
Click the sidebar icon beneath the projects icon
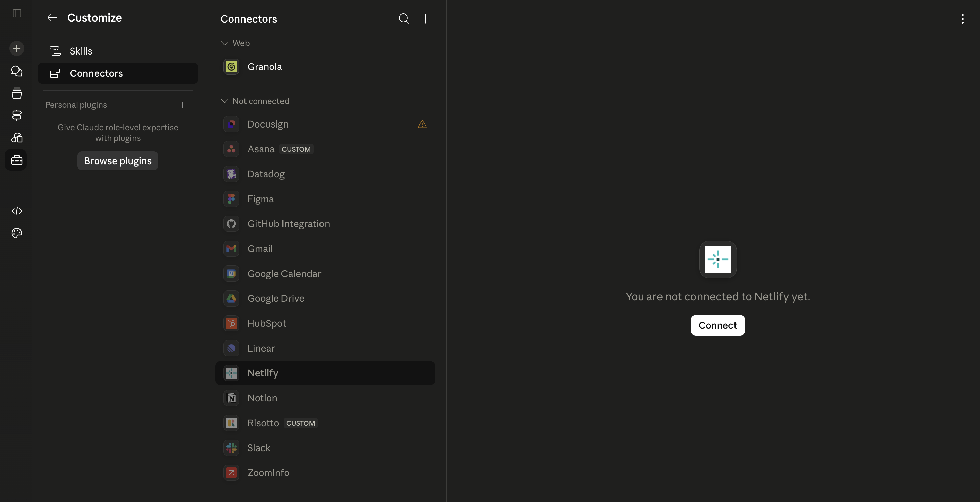coord(17,115)
